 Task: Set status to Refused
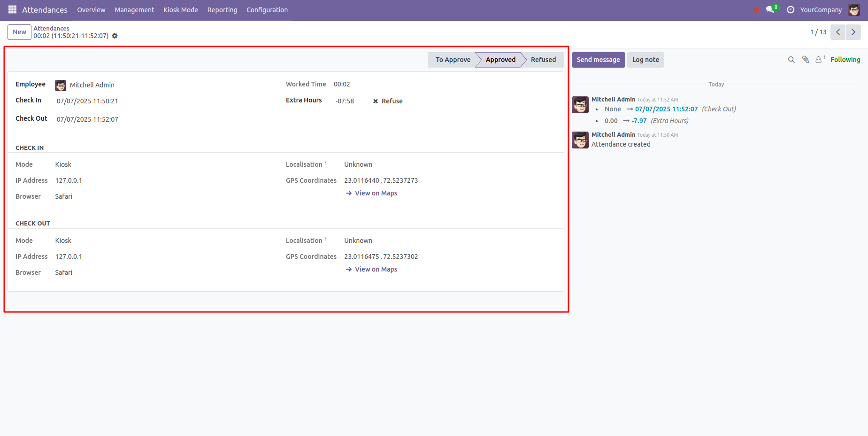(543, 60)
